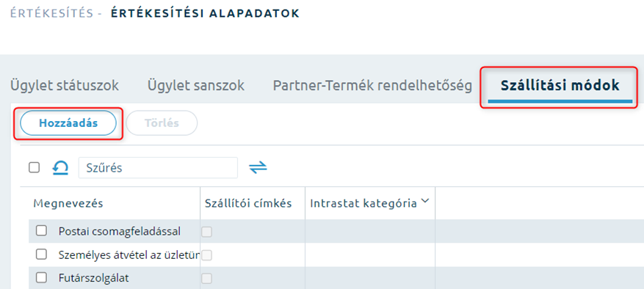
Task: Sort by the Megnevezés column header
Action: coord(68,203)
